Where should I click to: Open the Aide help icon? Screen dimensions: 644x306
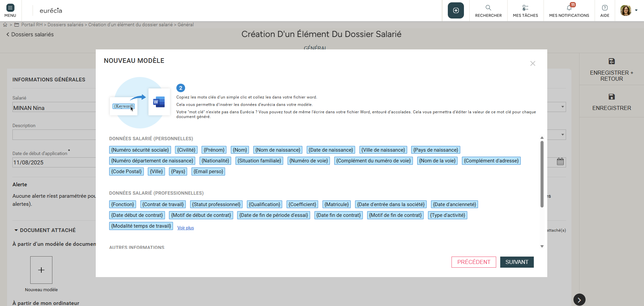click(604, 8)
